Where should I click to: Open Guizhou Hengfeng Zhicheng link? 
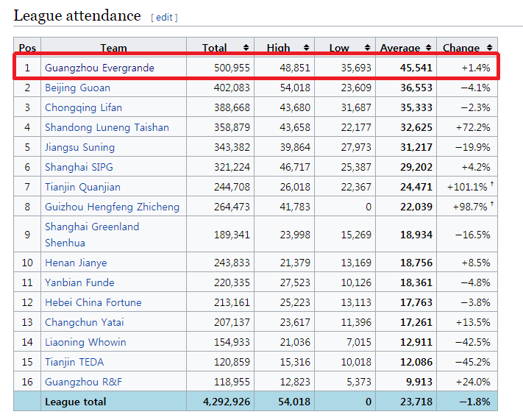pyautogui.click(x=112, y=207)
